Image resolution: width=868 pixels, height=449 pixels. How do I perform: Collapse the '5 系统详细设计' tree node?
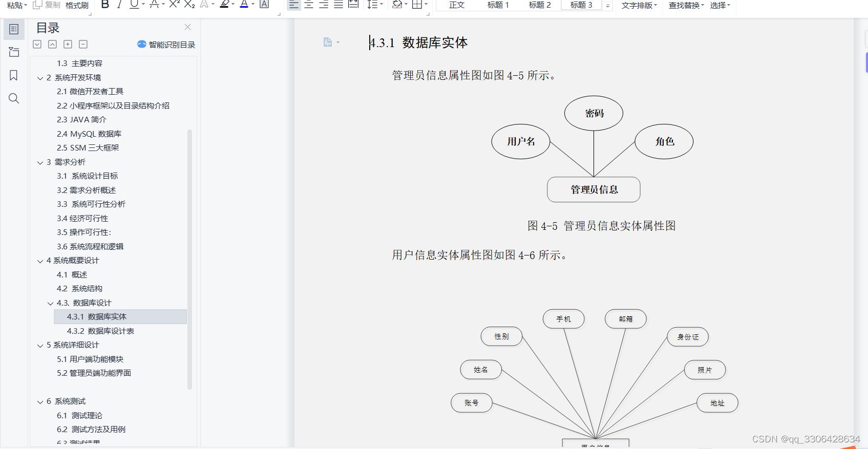(40, 345)
